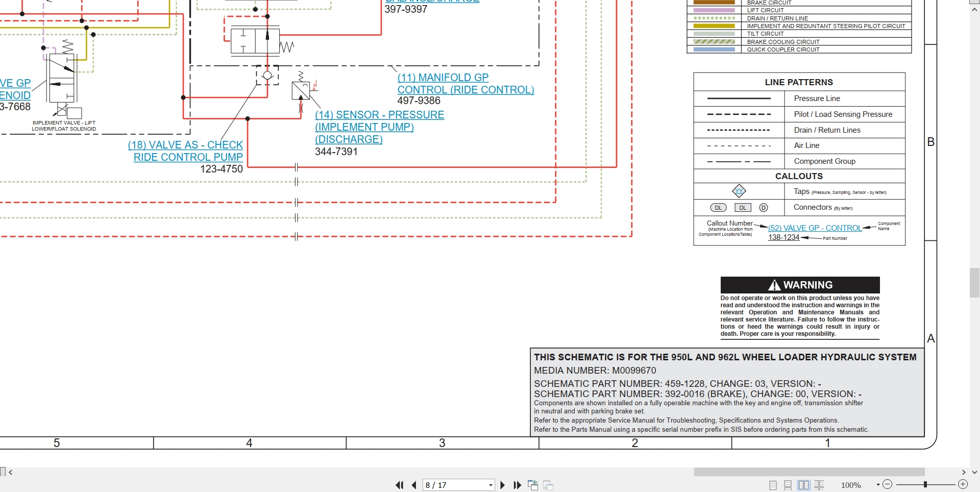980x492 pixels.
Task: Click the Quick Coupler Circuit blue swatch
Action: tap(714, 50)
